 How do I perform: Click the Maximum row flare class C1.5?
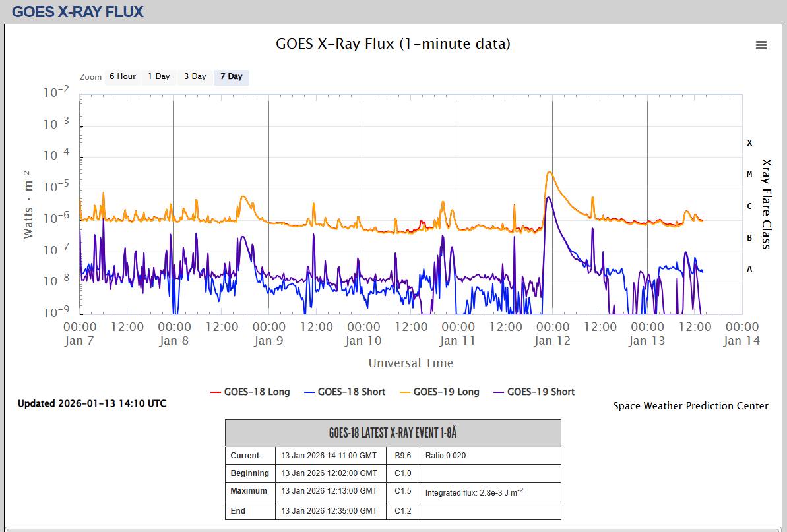point(402,491)
